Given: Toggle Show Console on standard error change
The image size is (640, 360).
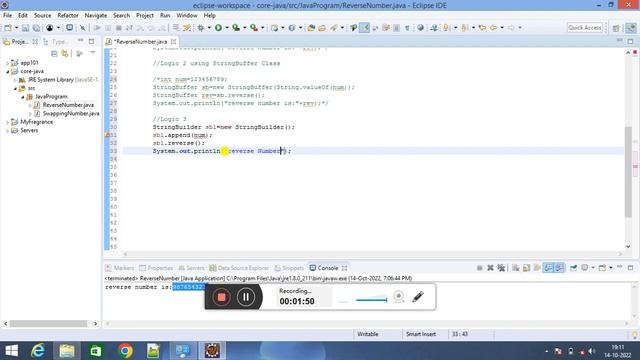Looking at the screenshot, I should 559,268.
